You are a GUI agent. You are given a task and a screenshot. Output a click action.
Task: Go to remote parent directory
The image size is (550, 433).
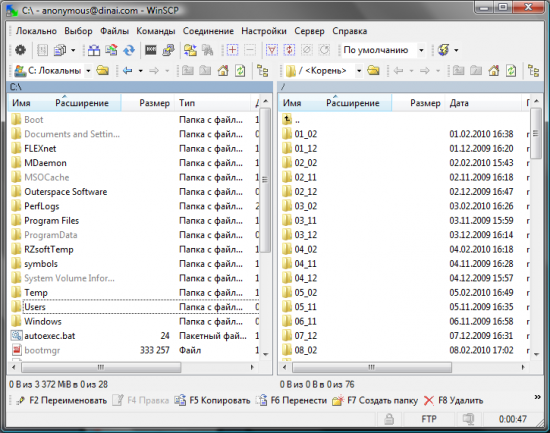tap(458, 71)
